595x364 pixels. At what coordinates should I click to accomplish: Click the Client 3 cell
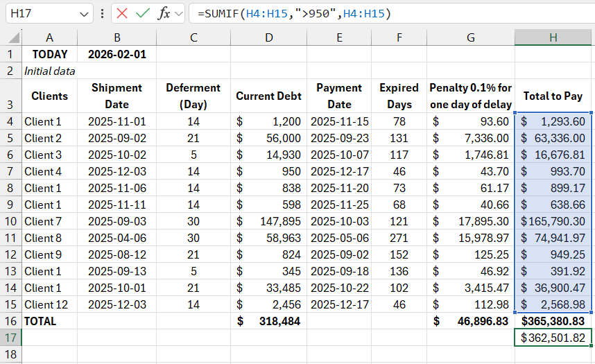coord(50,155)
